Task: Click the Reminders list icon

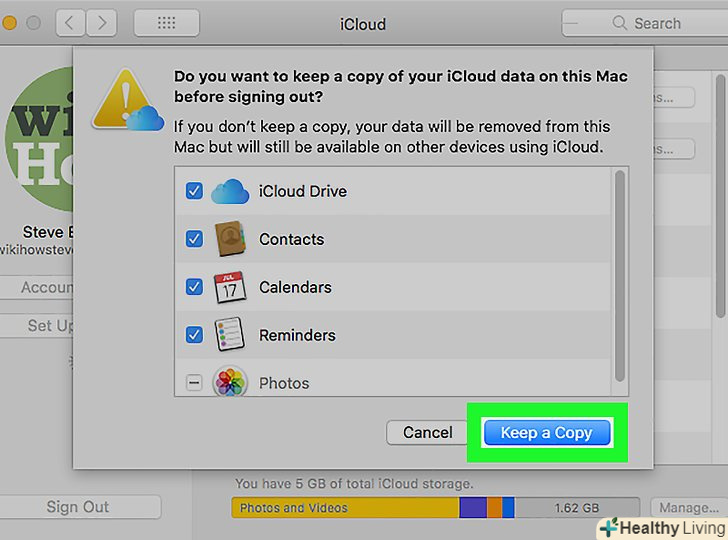Action: click(x=230, y=335)
